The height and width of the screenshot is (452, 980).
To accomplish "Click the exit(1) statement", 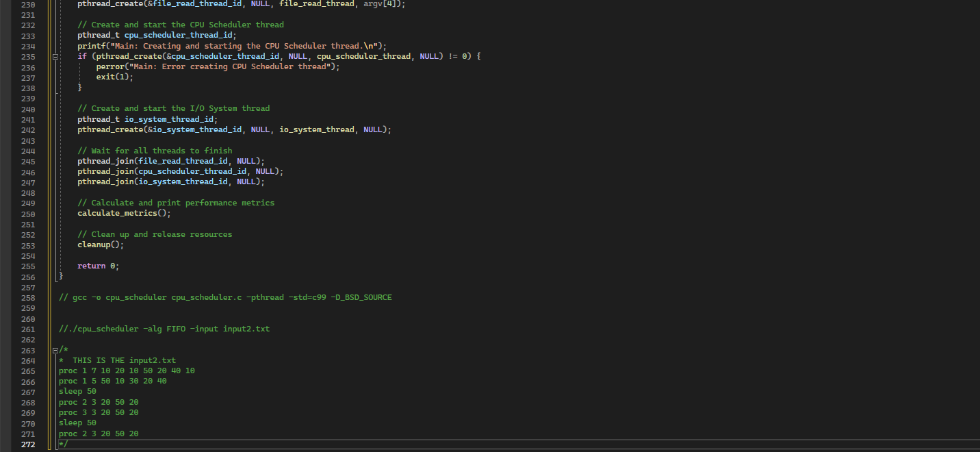I will pyautogui.click(x=113, y=77).
